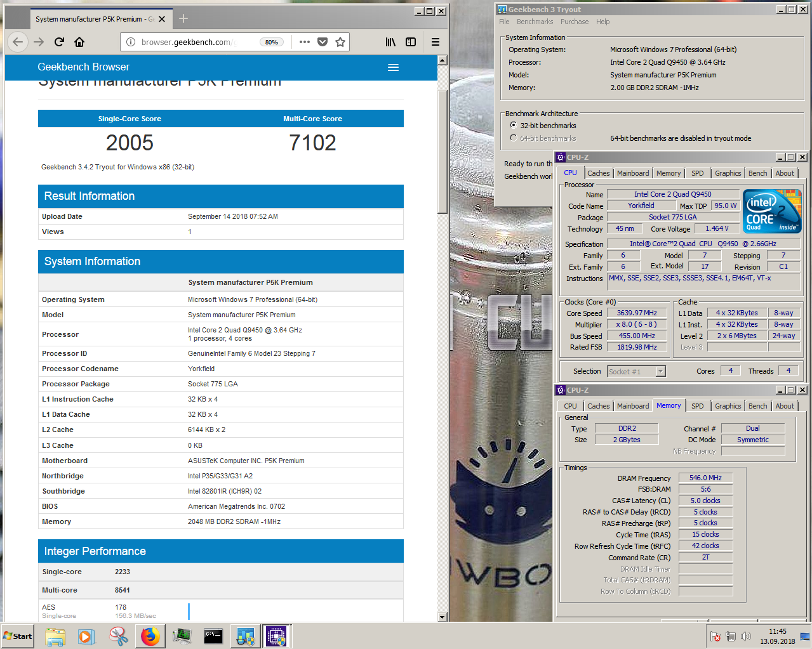Toggle the Firefox sidebar view
The width and height of the screenshot is (812, 649).
pyautogui.click(x=411, y=42)
